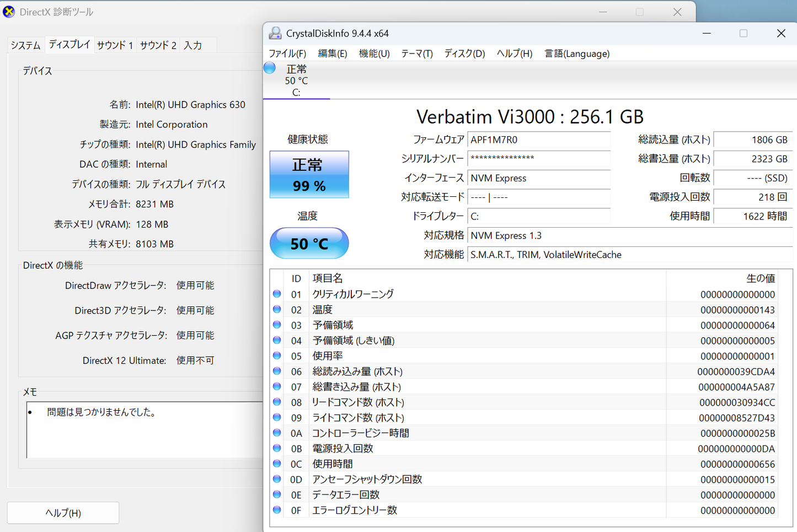Screen dimensions: 797x532
Task: Click the drive title Verbatim Vi3000 : 256.1 GB
Action: [530, 116]
